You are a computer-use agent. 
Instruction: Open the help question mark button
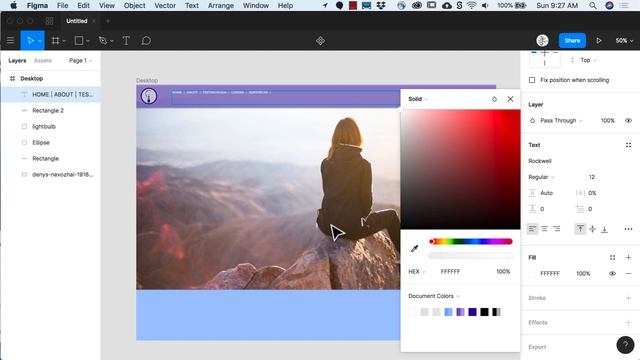tap(625, 345)
